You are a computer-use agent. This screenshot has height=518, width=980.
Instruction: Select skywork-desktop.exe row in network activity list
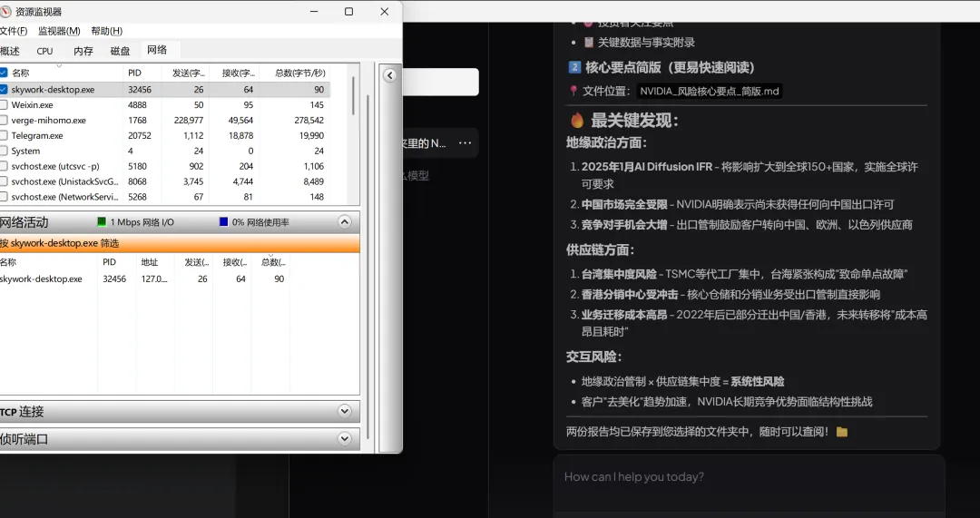[145, 279]
